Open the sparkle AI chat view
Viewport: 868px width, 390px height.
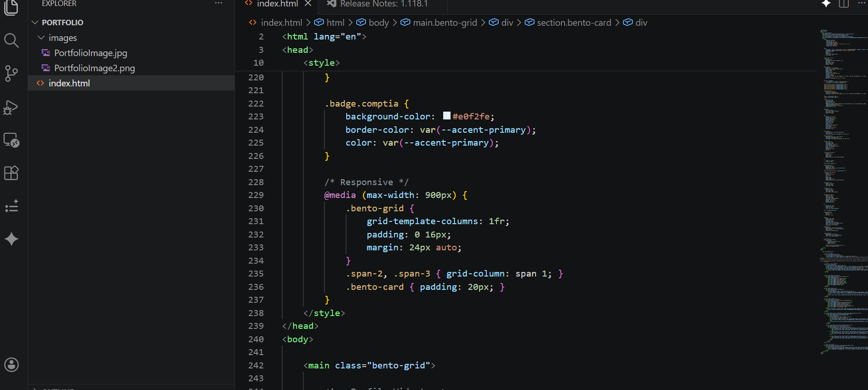[x=11, y=239]
